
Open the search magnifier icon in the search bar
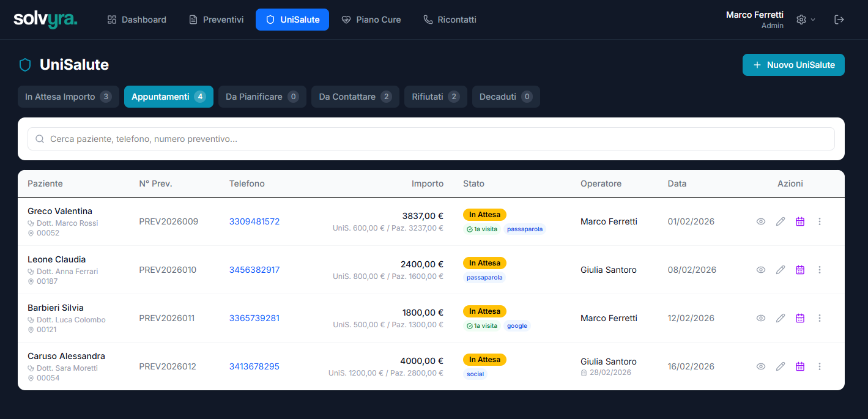point(40,139)
